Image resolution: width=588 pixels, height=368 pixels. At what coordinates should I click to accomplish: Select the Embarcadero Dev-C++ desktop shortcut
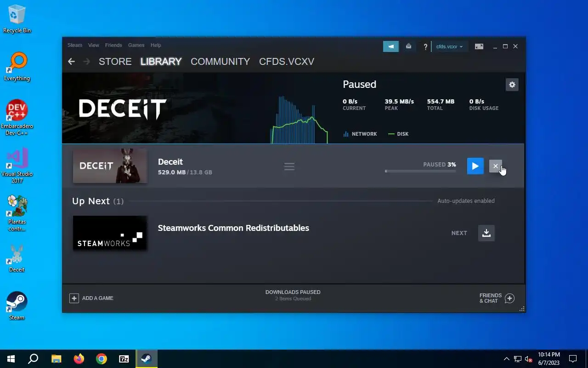[x=17, y=118]
